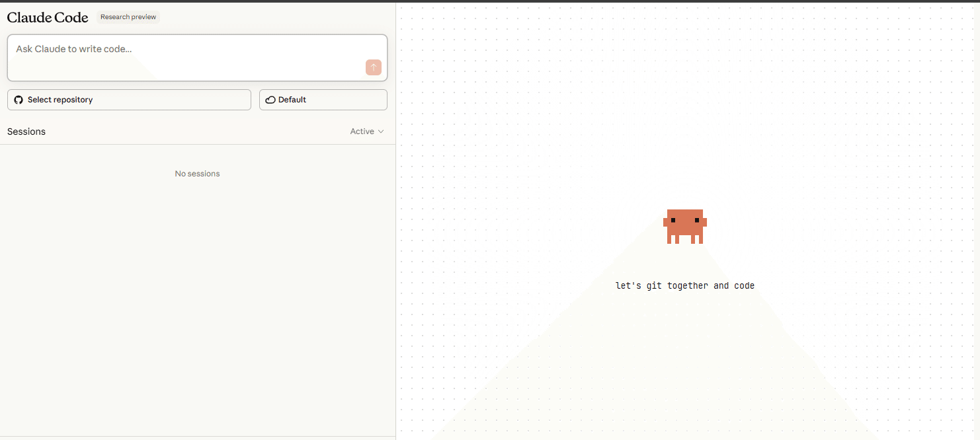The height and width of the screenshot is (440, 980).
Task: Open the Default environment selector
Action: point(323,100)
